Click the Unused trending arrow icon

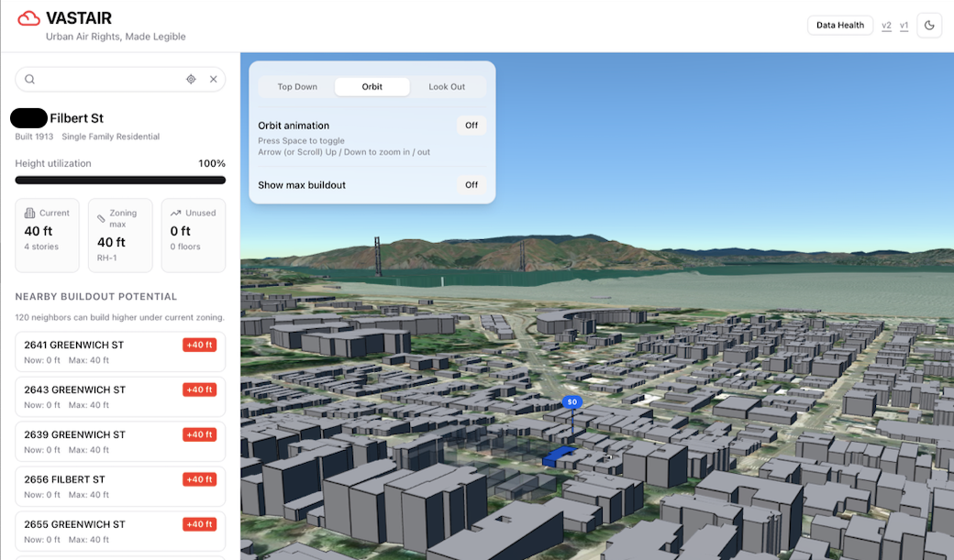click(x=176, y=213)
